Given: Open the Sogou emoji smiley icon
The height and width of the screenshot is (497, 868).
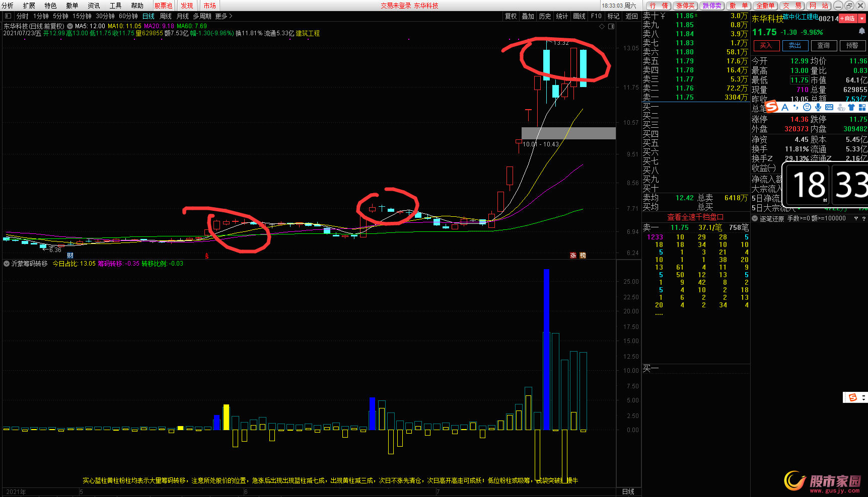Looking at the screenshot, I should click(807, 107).
